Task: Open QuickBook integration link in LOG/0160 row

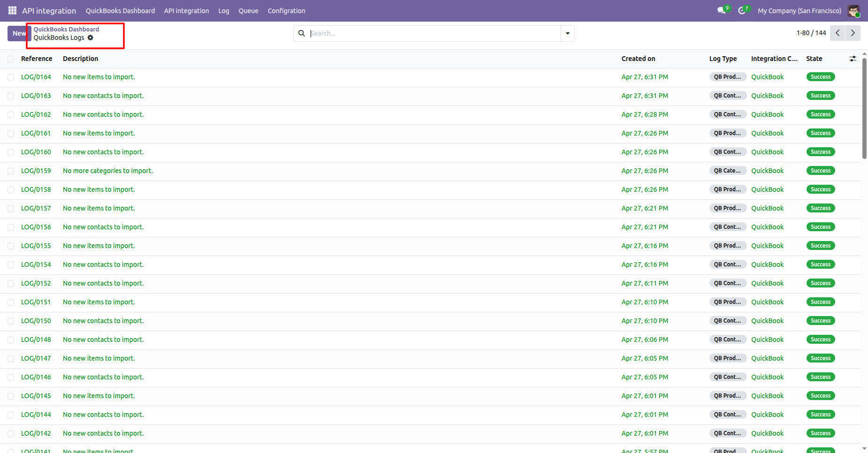Action: (x=767, y=152)
